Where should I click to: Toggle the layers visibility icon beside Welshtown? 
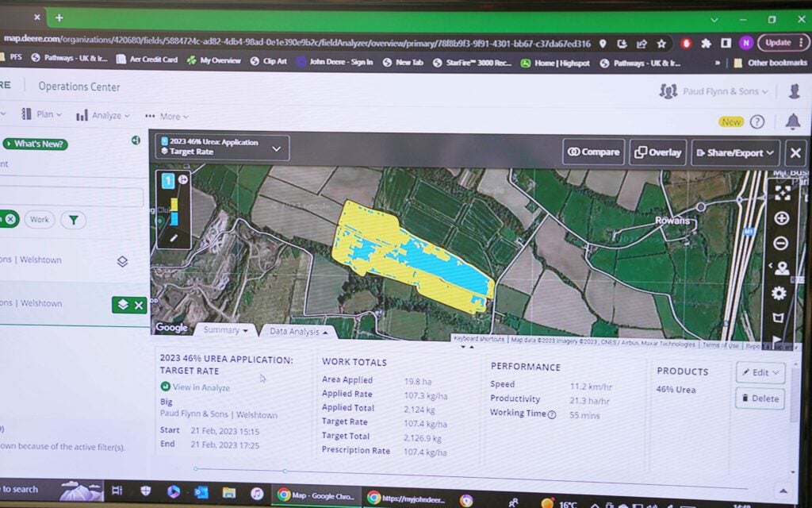point(123,260)
